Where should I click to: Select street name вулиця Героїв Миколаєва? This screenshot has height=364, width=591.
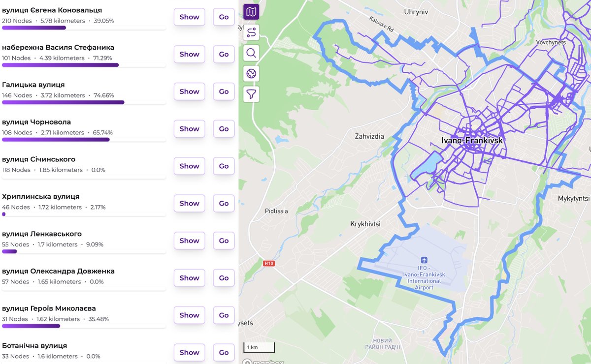coord(49,308)
